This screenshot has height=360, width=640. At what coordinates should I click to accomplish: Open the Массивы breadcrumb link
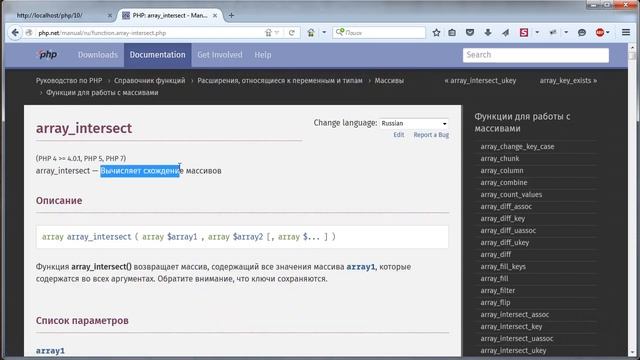click(389, 80)
